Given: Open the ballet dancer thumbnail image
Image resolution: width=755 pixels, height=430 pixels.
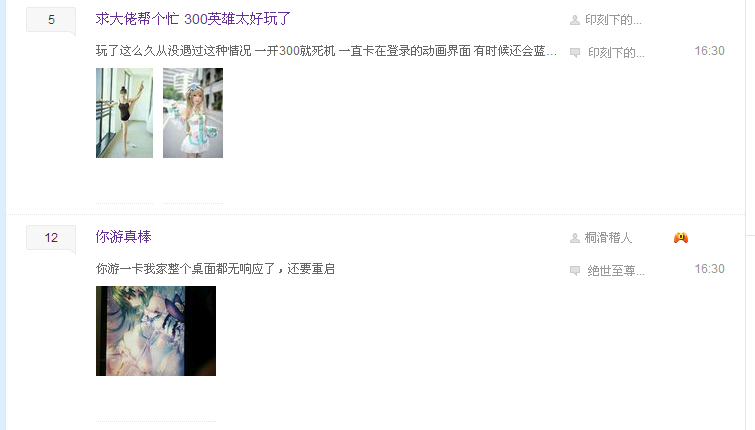Looking at the screenshot, I should (124, 113).
